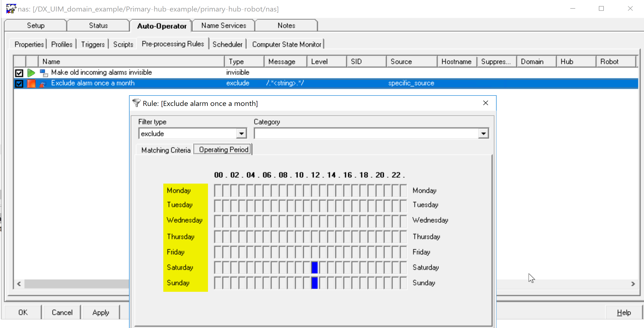This screenshot has height=328, width=644.
Task: Click the red square icon on Exclude rule
Action: coord(31,84)
